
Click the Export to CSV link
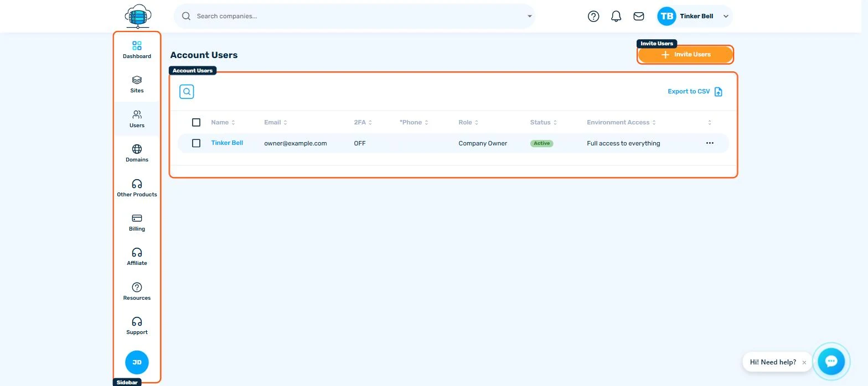point(689,92)
